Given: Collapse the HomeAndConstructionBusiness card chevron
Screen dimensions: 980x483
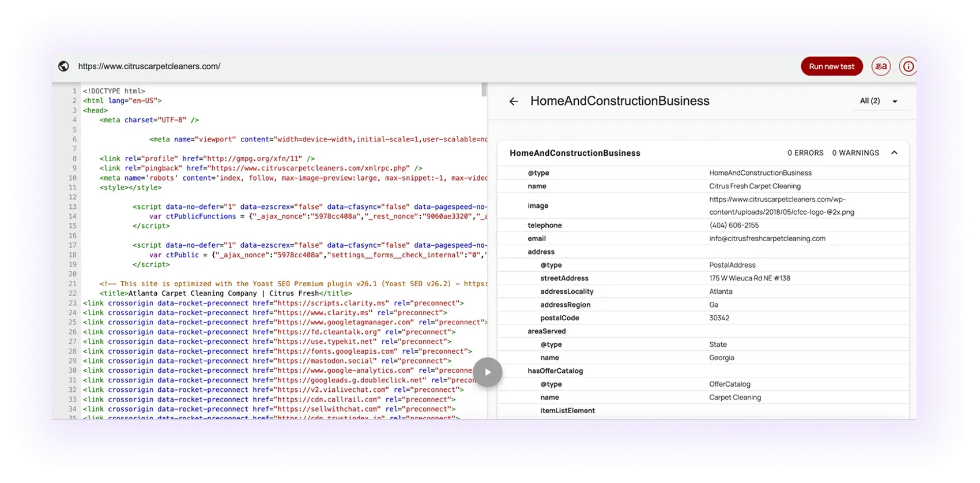Looking at the screenshot, I should 894,153.
